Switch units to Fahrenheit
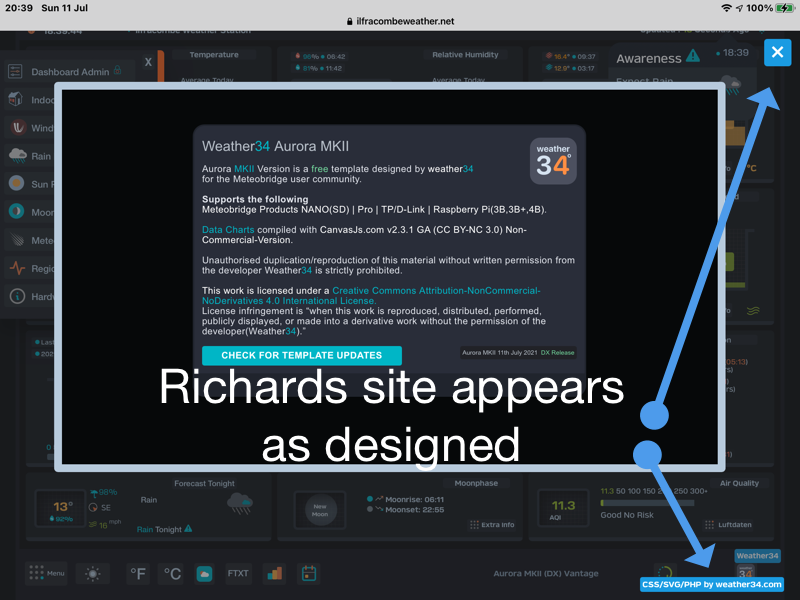This screenshot has width=800, height=600. coord(138,573)
